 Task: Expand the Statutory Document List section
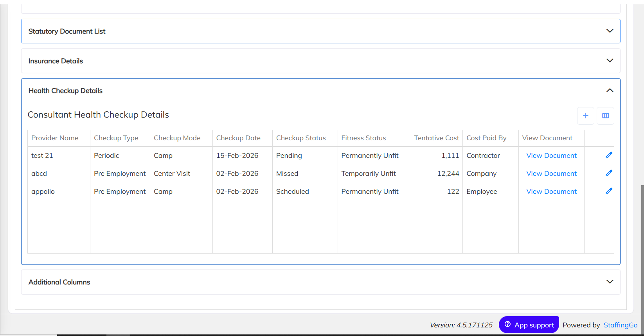point(321,31)
